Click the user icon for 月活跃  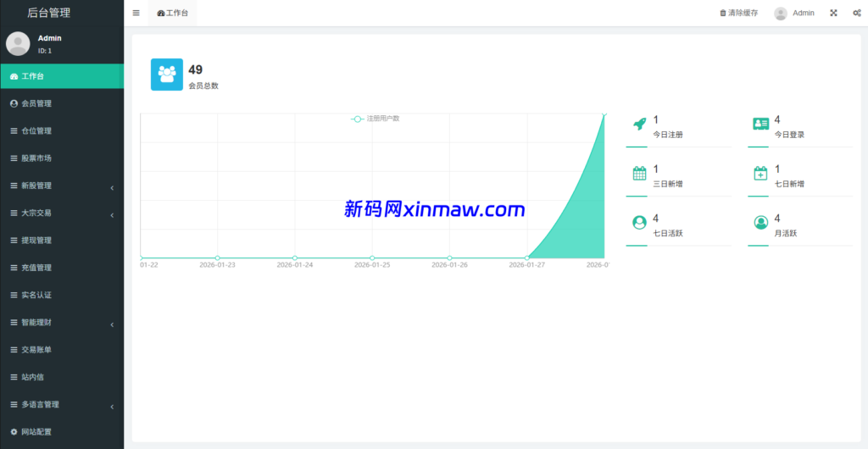(760, 222)
